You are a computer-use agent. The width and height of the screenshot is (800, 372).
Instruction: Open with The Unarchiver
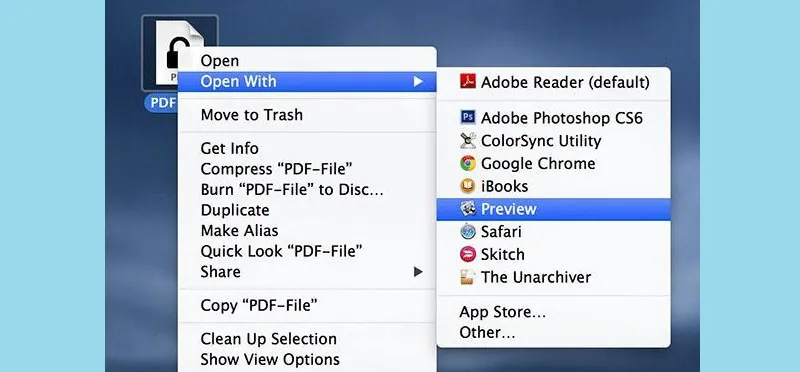coord(554,277)
